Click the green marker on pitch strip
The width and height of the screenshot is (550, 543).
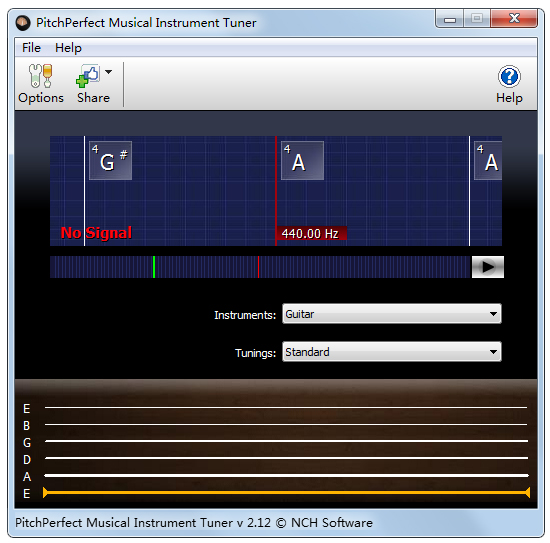(154, 267)
